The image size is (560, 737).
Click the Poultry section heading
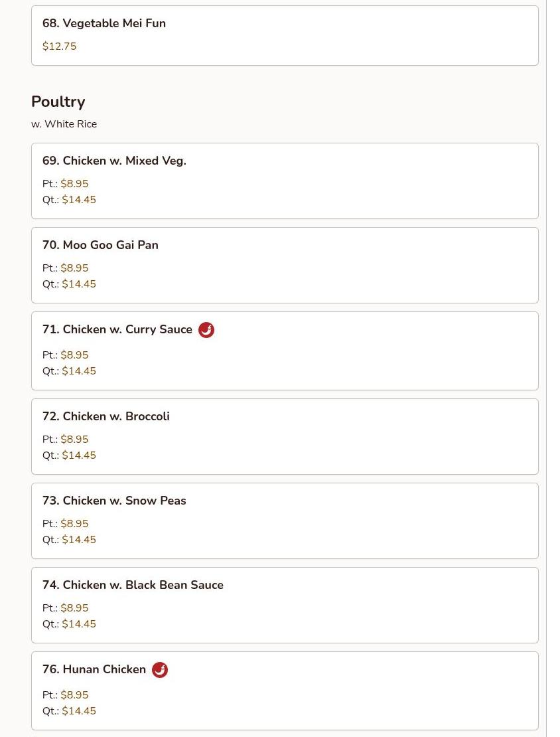tap(58, 102)
